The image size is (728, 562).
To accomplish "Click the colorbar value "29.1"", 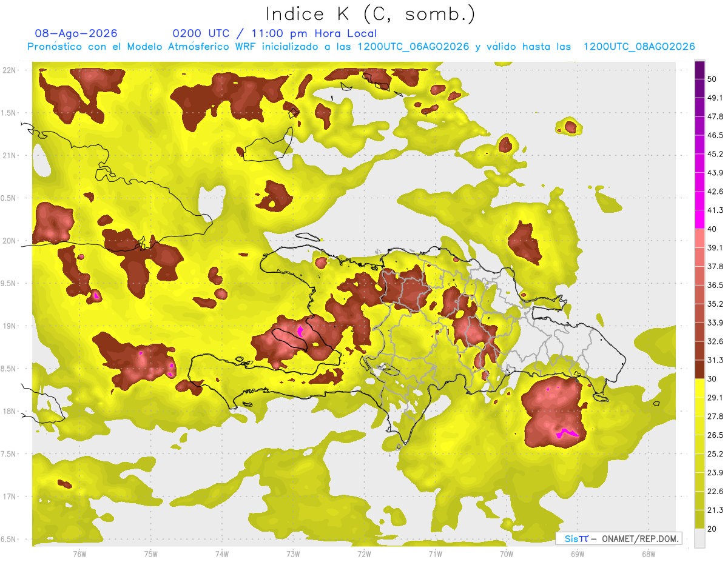I will coord(715,397).
